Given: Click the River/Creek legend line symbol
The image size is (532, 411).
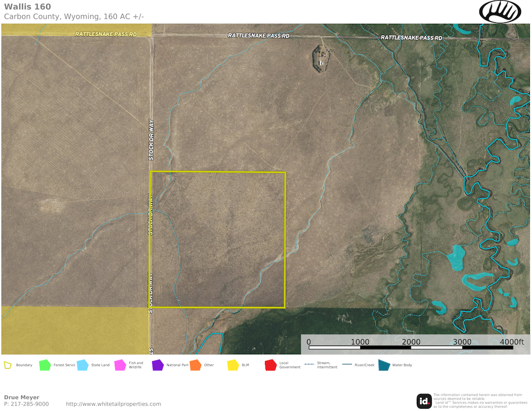Looking at the screenshot, I should click(x=347, y=365).
